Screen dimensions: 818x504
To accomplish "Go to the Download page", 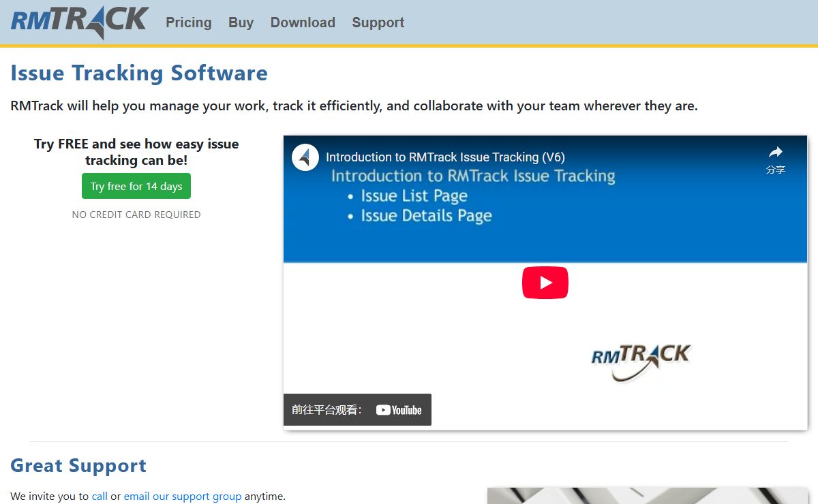I will [x=303, y=22].
